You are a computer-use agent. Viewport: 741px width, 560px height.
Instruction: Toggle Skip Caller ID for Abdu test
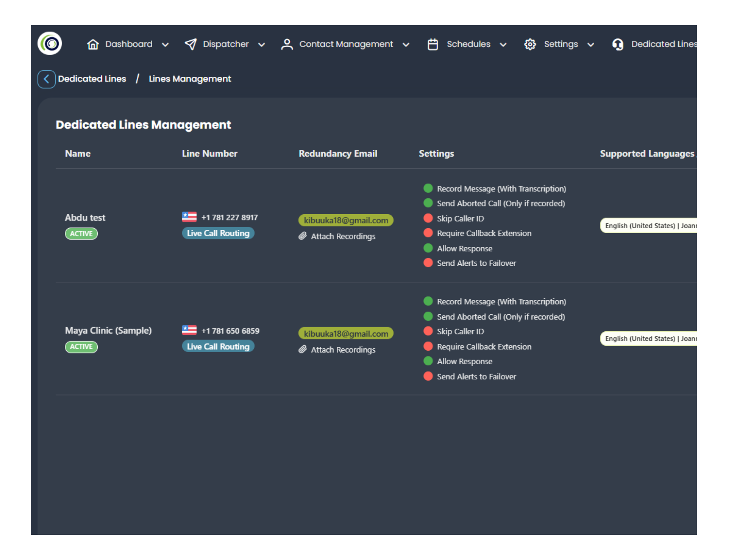[x=428, y=218]
